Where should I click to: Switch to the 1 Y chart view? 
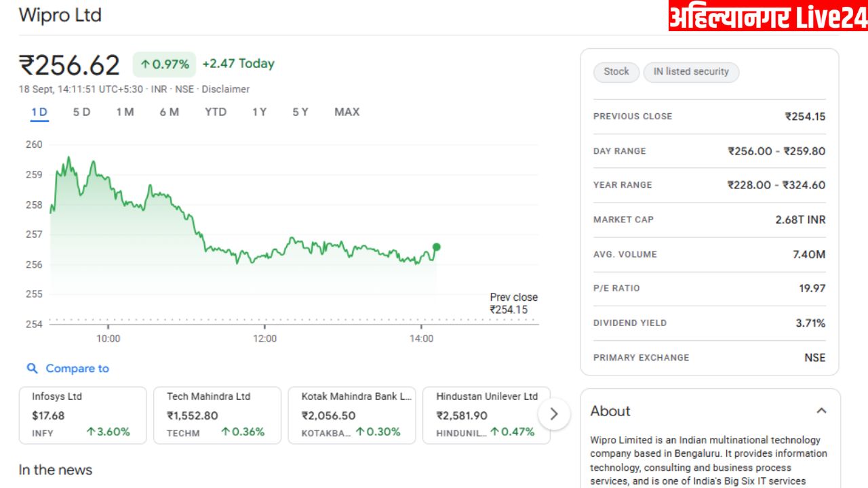point(259,112)
